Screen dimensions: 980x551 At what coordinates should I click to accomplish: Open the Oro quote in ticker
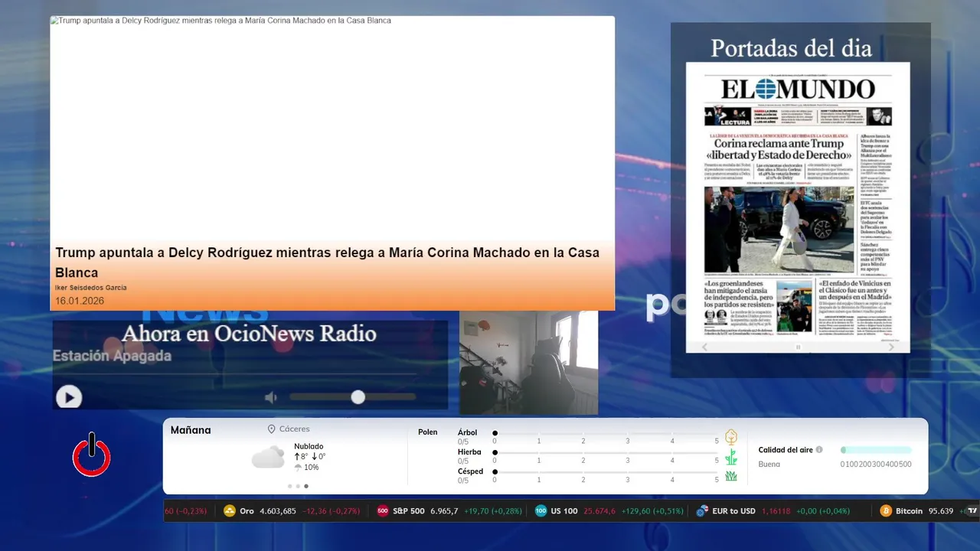(x=291, y=510)
